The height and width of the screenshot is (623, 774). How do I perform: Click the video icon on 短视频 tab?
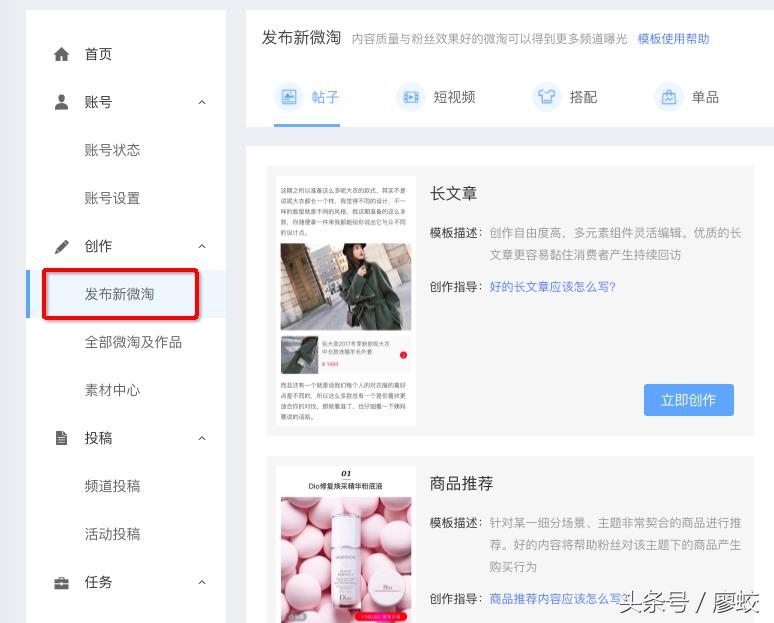point(410,97)
